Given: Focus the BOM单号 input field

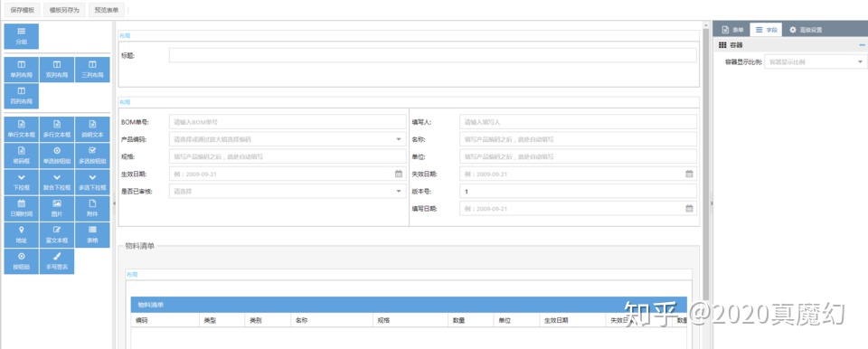Looking at the screenshot, I should pos(288,122).
